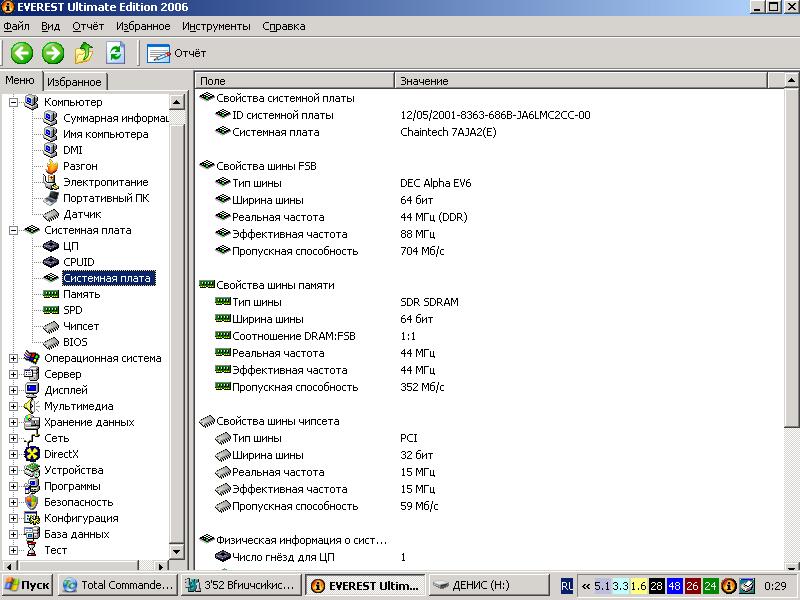
Task: Collapse the Системная плата tree node
Action: (x=13, y=230)
